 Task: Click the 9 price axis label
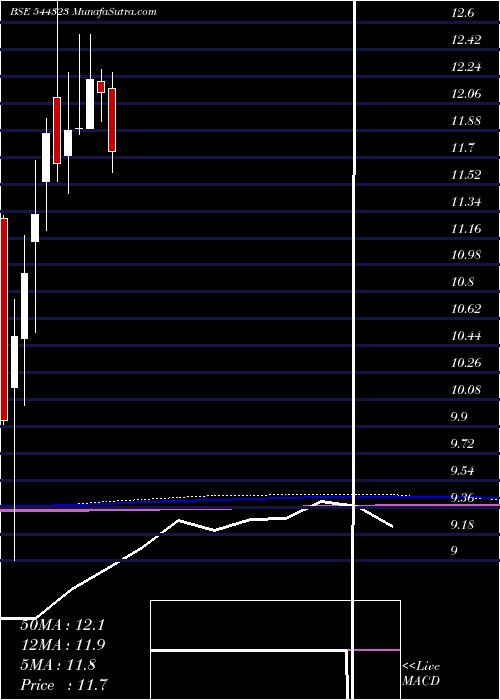(454, 550)
